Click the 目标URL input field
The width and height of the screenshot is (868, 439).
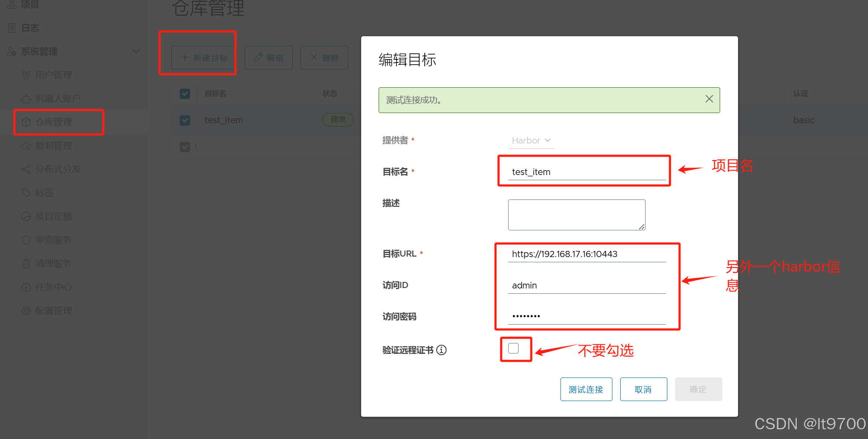[587, 254]
